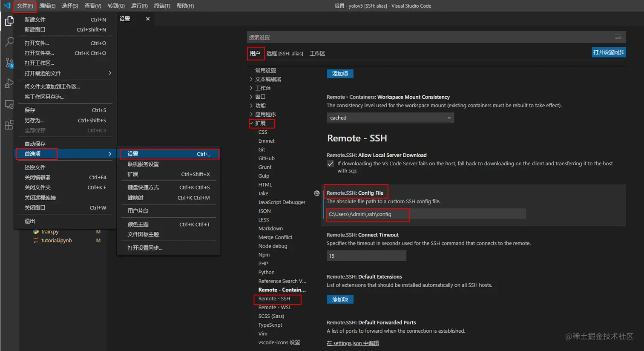Expand 应用程序 settings category

[x=251, y=114]
